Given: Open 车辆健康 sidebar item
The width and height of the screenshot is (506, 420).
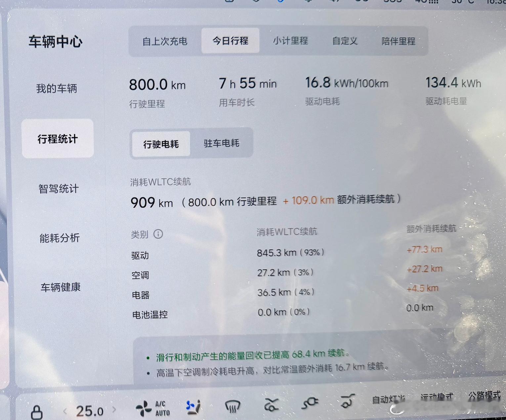Looking at the screenshot, I should tap(61, 287).
